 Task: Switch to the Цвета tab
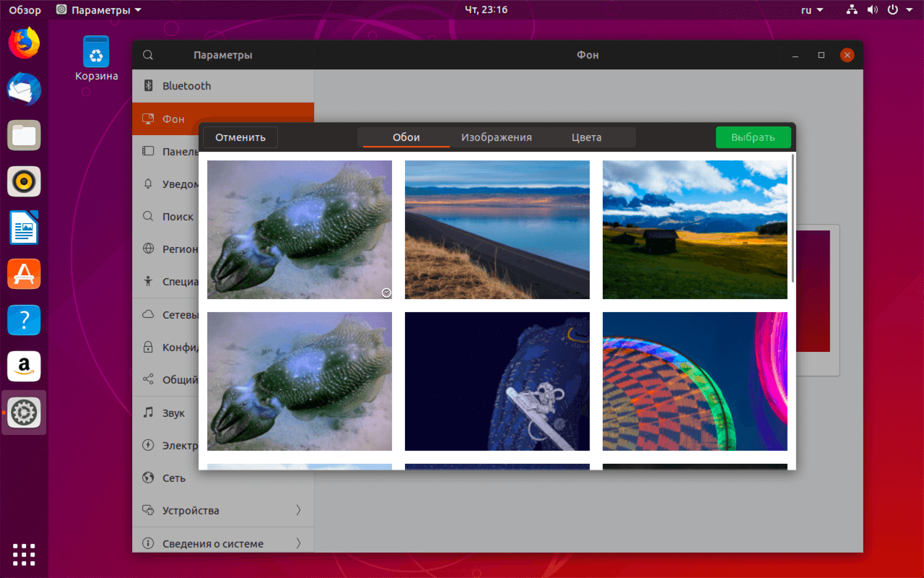pyautogui.click(x=587, y=137)
